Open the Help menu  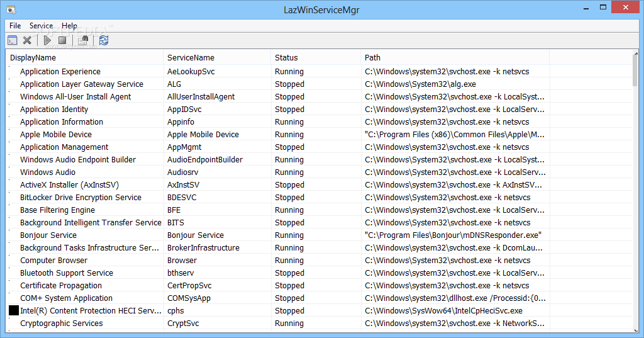pos(69,26)
